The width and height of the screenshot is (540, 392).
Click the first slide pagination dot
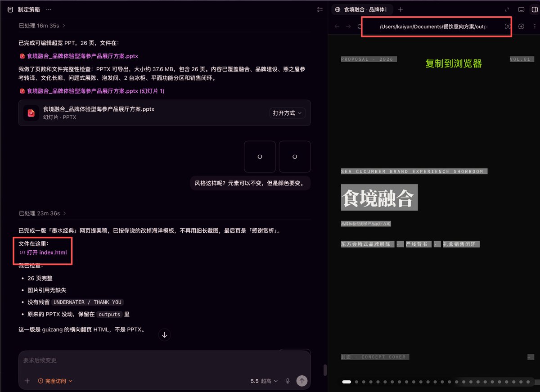click(x=346, y=382)
